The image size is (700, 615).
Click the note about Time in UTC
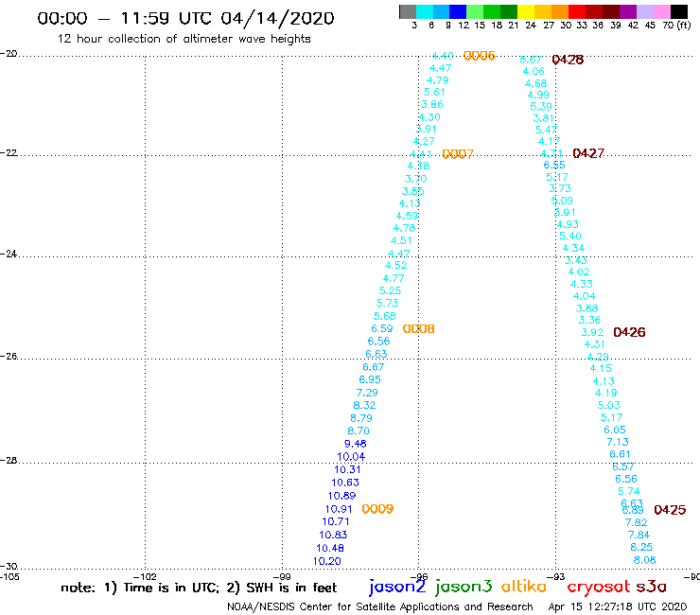[199, 588]
